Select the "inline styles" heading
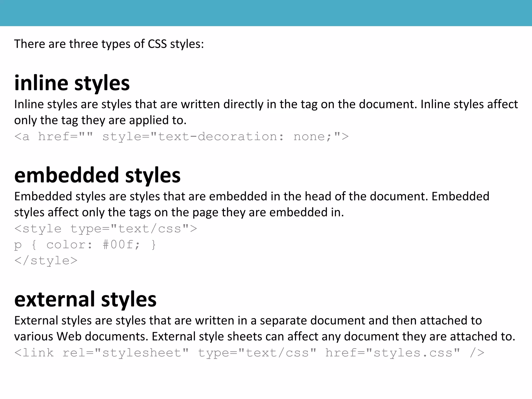Screen dimensions: 532x399 pyautogui.click(x=72, y=83)
